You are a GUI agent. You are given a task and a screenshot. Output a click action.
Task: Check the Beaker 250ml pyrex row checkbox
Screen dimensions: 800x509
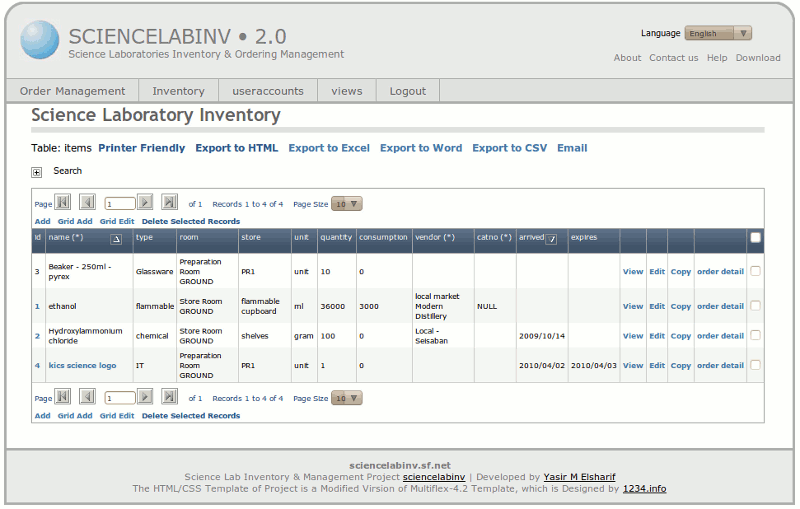coord(756,271)
